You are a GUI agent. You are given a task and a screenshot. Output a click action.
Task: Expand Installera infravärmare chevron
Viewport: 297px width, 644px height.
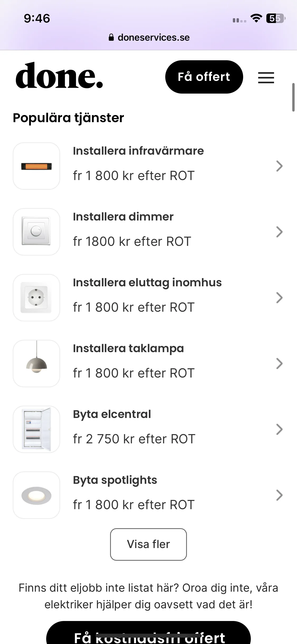pyautogui.click(x=279, y=166)
